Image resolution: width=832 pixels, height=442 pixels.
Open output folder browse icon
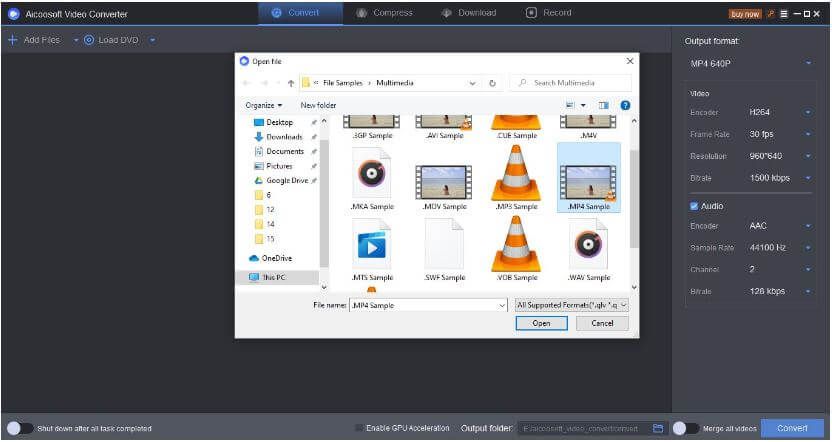(x=658, y=428)
